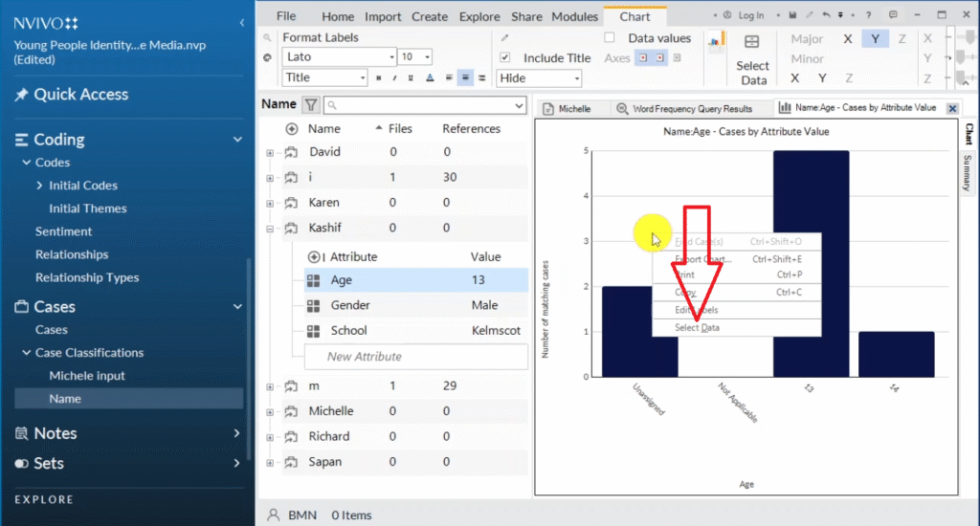Click the Age attribute grid icon
This screenshot has width=980, height=526.
tap(313, 280)
